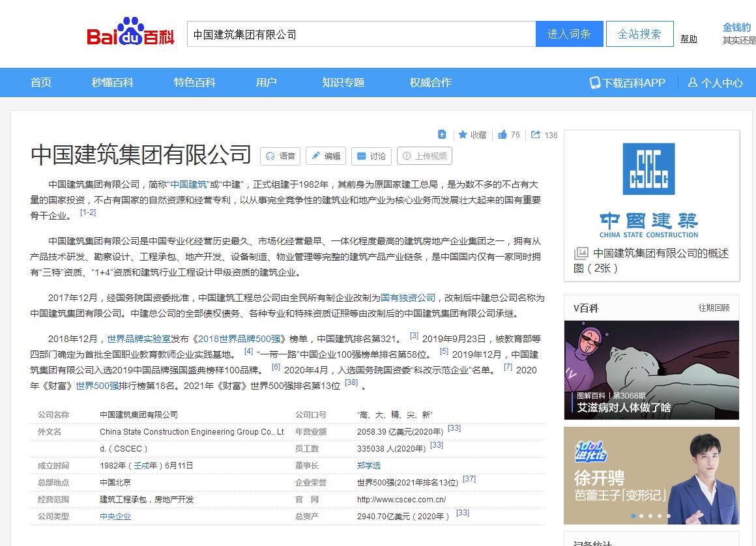Open citation [7]
This screenshot has width=756, height=546.
click(508, 367)
